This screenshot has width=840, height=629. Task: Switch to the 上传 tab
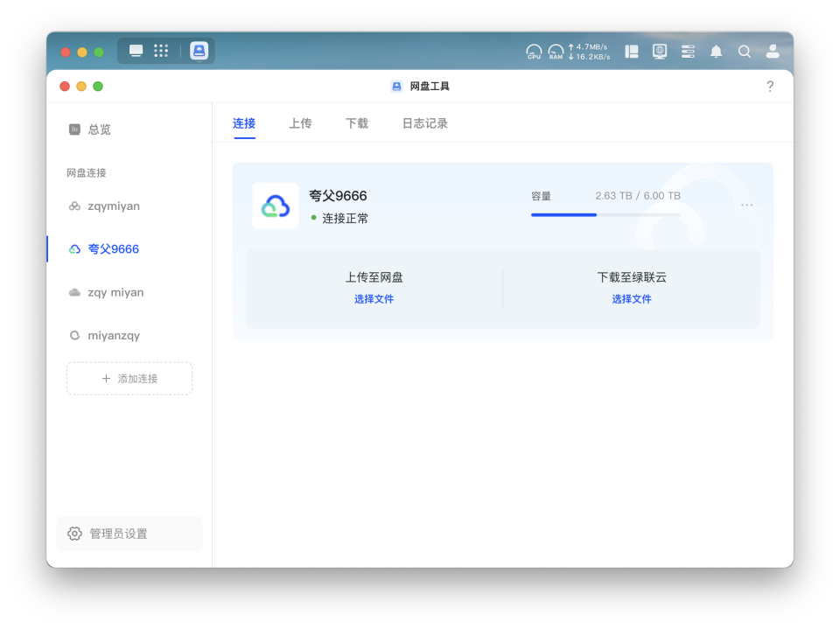300,123
